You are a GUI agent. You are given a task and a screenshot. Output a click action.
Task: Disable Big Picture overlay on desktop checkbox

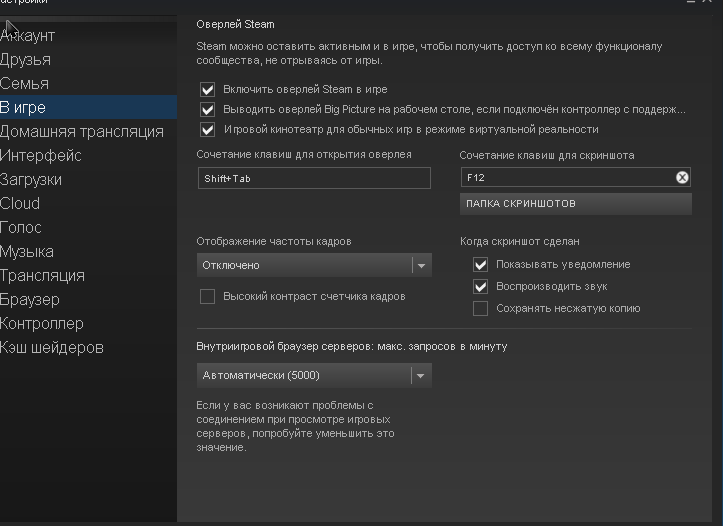point(208,109)
